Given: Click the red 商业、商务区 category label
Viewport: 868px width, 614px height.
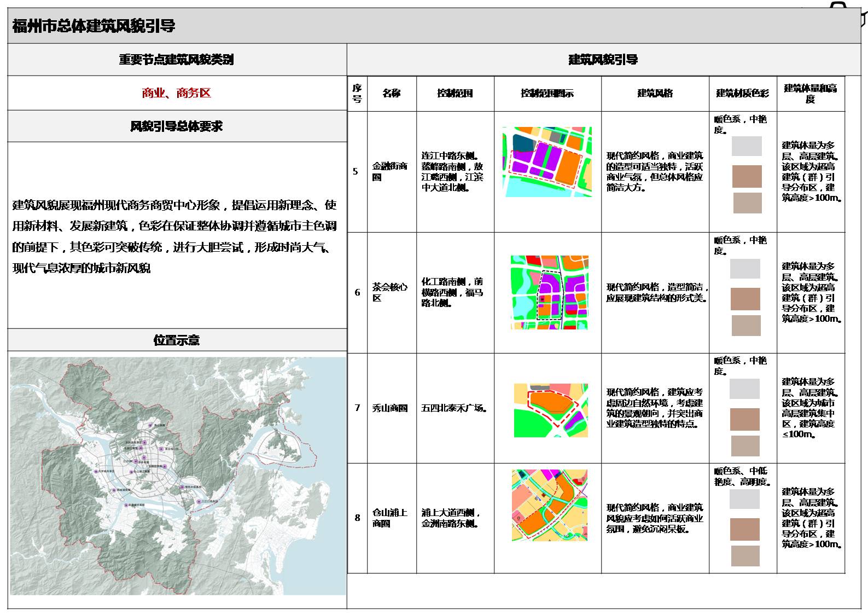Looking at the screenshot, I should [176, 93].
